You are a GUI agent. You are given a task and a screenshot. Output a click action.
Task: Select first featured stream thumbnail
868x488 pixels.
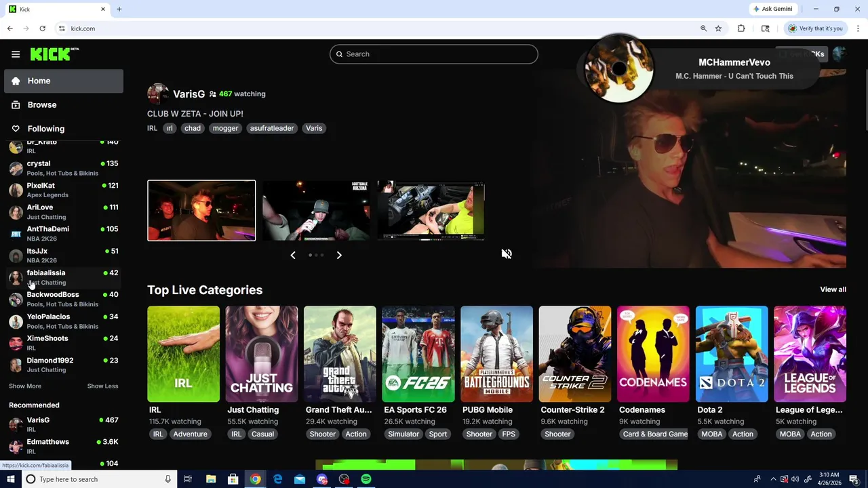click(201, 210)
